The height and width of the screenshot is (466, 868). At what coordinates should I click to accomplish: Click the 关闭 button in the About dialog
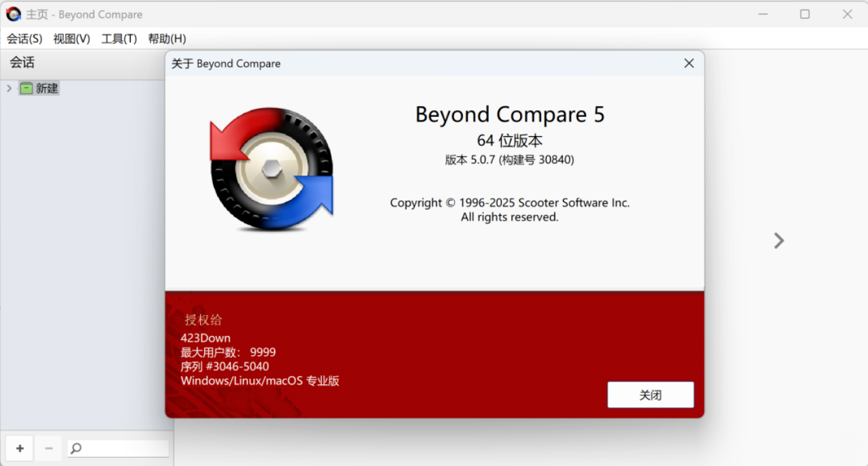tap(650, 395)
